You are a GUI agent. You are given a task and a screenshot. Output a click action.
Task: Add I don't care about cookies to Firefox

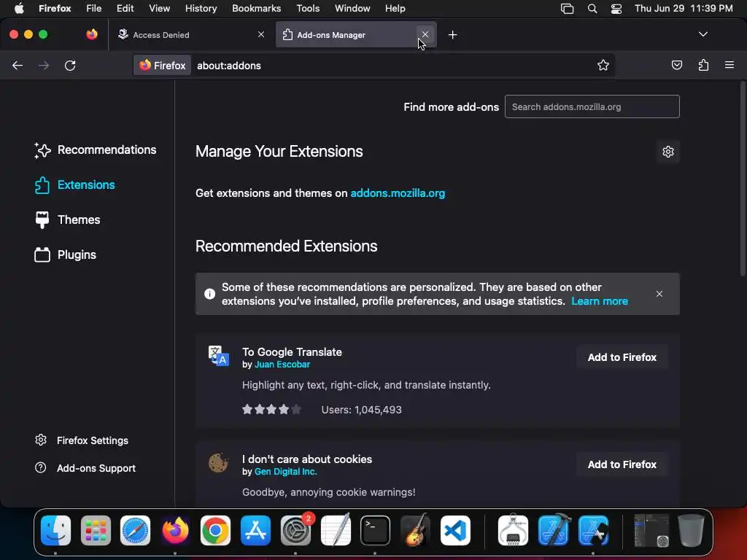[x=622, y=464]
